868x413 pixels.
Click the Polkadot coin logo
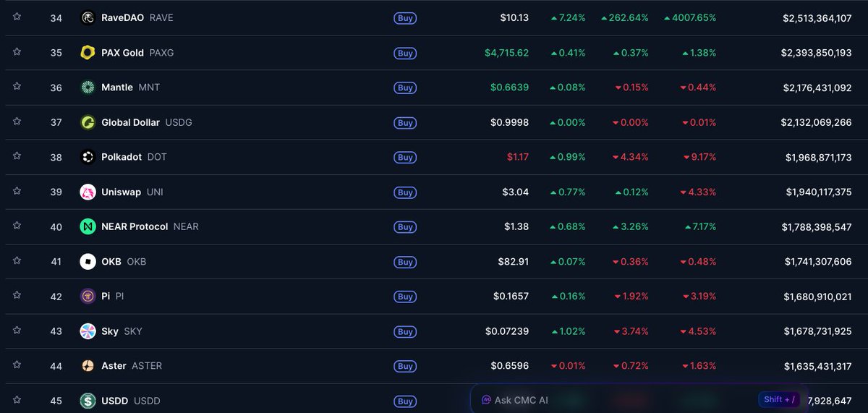coord(88,157)
